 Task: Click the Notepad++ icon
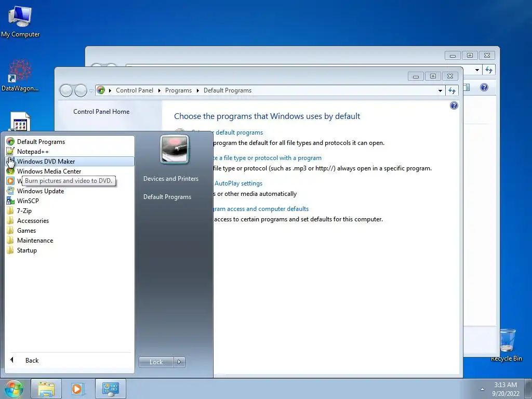coord(10,152)
